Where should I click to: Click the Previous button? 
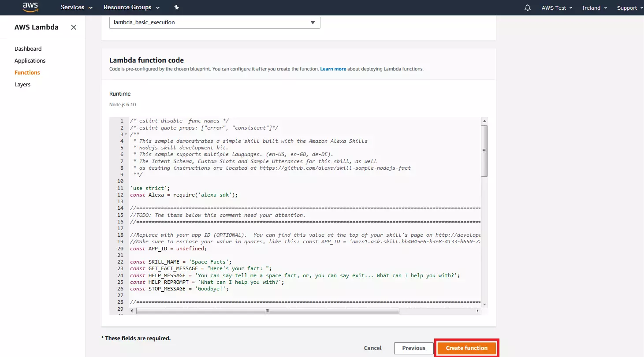tap(413, 348)
